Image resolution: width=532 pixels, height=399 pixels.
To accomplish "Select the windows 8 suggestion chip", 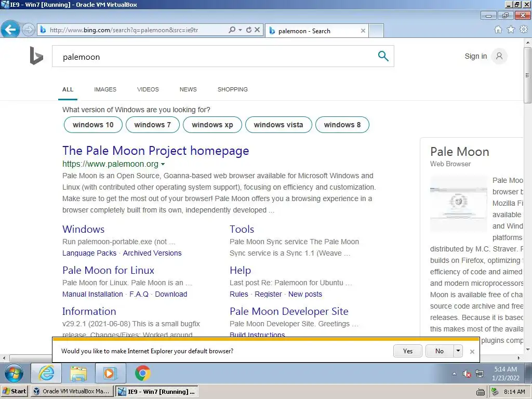I will [342, 125].
